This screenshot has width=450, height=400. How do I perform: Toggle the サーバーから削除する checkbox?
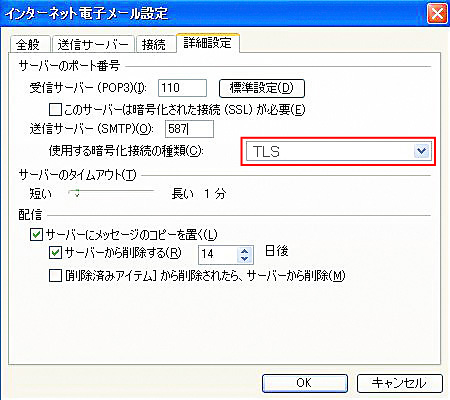(55, 253)
